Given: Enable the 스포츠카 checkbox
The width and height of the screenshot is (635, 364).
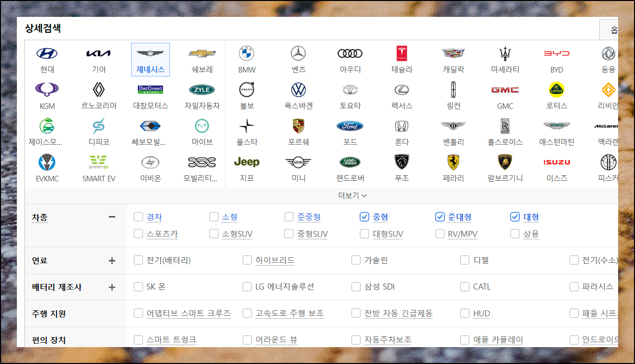Looking at the screenshot, I should [x=138, y=233].
